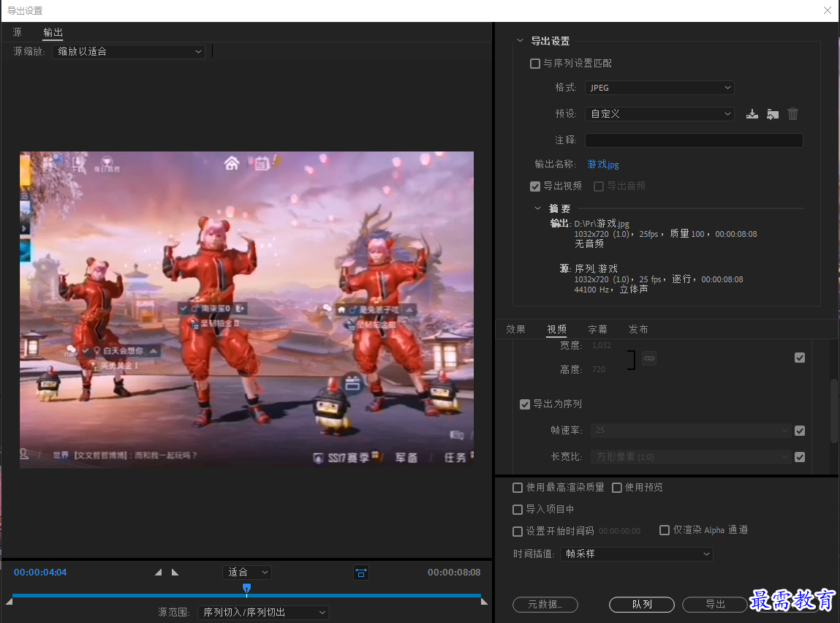Click the blue playhead on timeline

click(246, 589)
